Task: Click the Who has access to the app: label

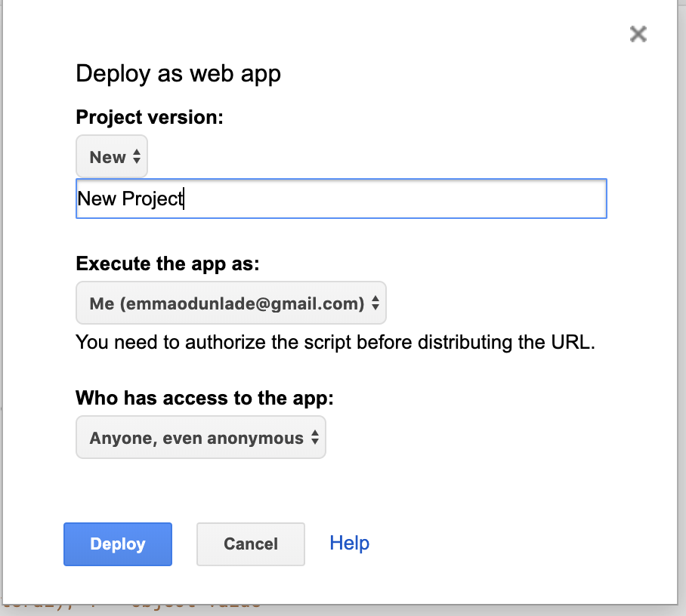Action: point(205,398)
